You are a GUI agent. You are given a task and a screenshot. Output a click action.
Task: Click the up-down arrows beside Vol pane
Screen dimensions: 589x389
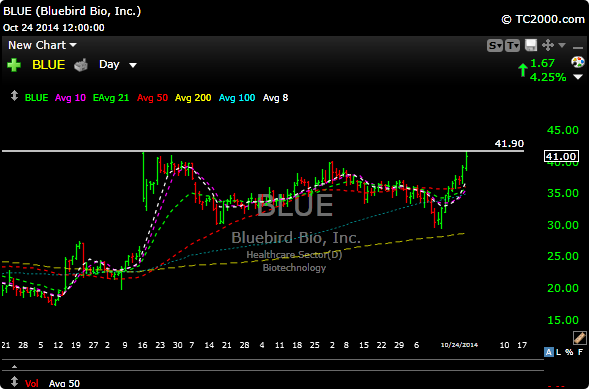[14, 381]
